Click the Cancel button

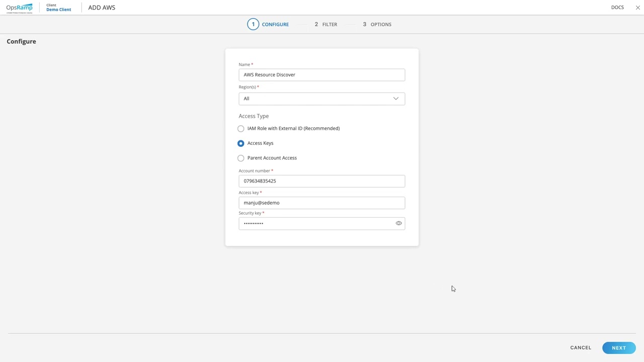tap(581, 348)
